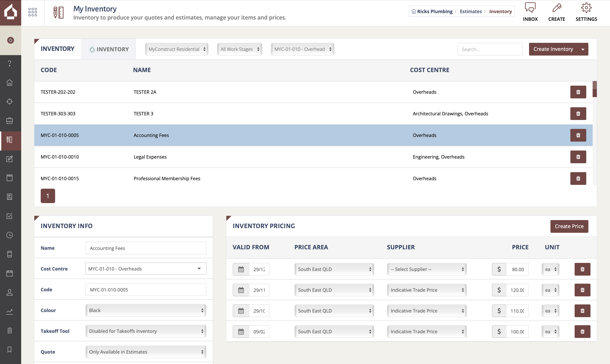
Task: Delete the TESTER 2A inventory row
Action: pos(578,92)
